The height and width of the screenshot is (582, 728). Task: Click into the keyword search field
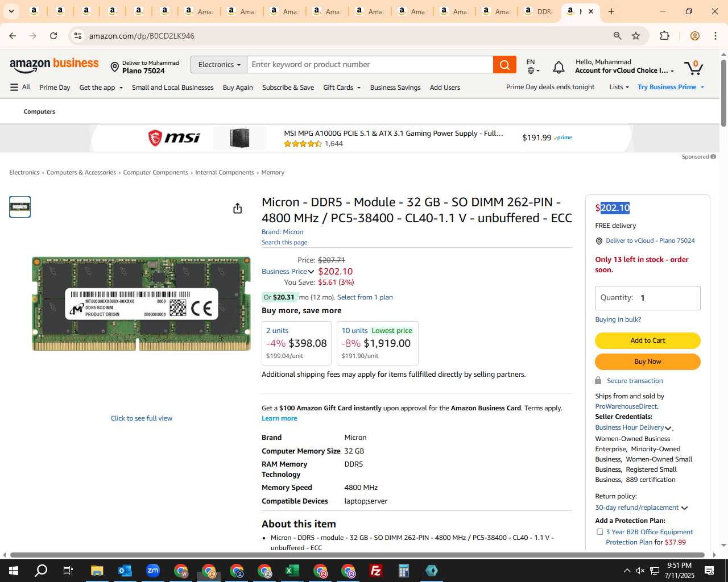(370, 65)
